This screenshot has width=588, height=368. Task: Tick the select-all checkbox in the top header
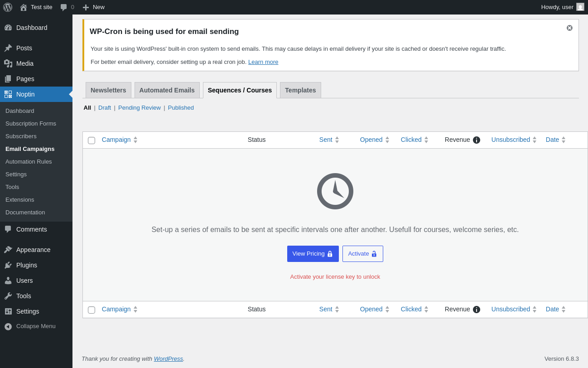pyautogui.click(x=92, y=140)
